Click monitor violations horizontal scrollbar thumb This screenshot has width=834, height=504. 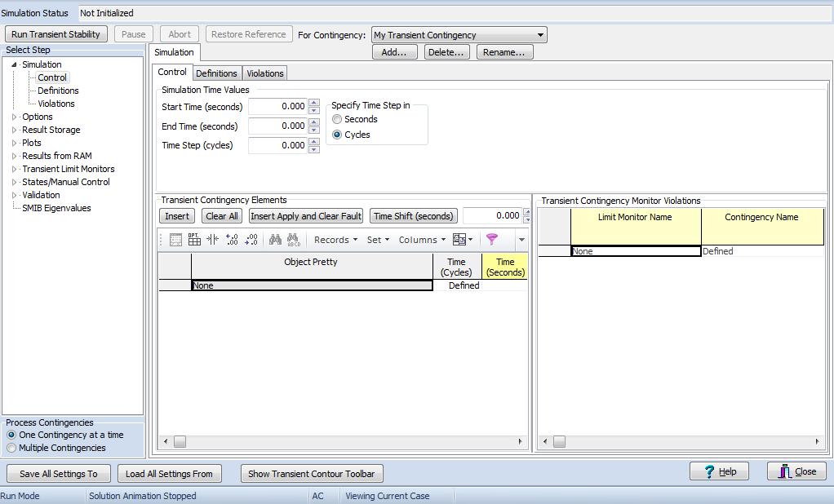(x=559, y=442)
